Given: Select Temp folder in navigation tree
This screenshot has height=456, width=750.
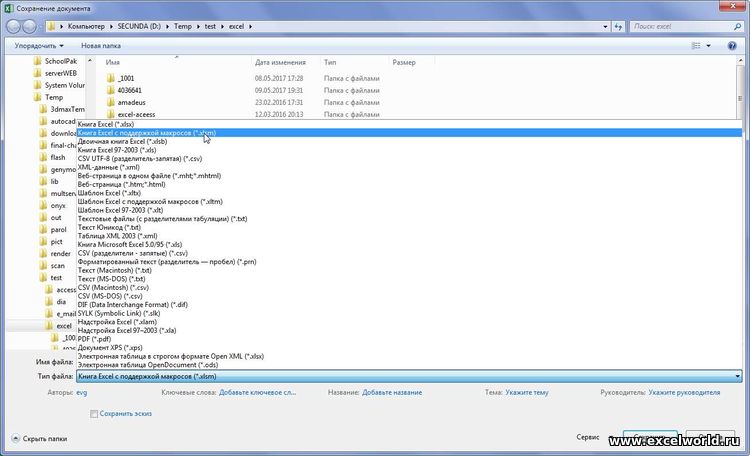Looking at the screenshot, I should click(54, 97).
